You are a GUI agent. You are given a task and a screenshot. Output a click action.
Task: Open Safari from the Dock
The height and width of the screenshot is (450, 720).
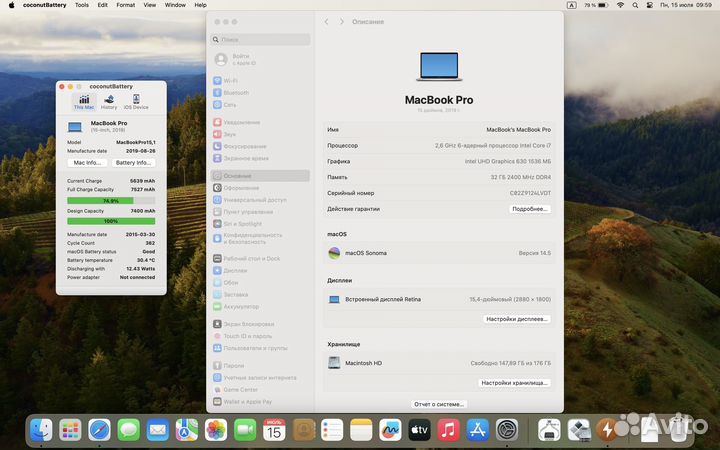100,430
